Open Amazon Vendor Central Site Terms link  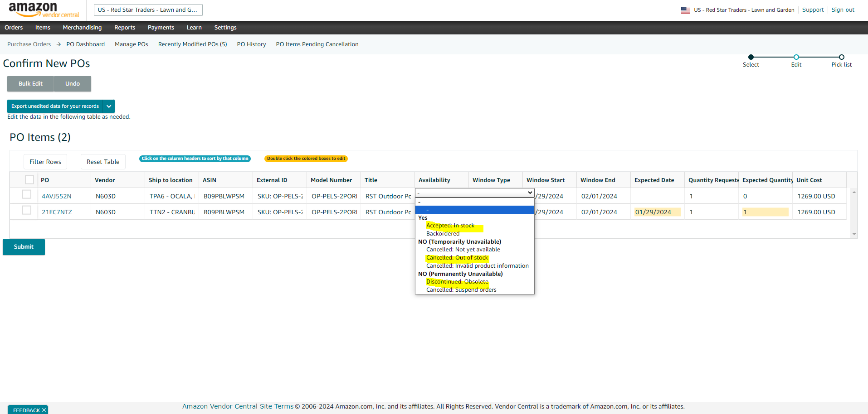coord(238,406)
